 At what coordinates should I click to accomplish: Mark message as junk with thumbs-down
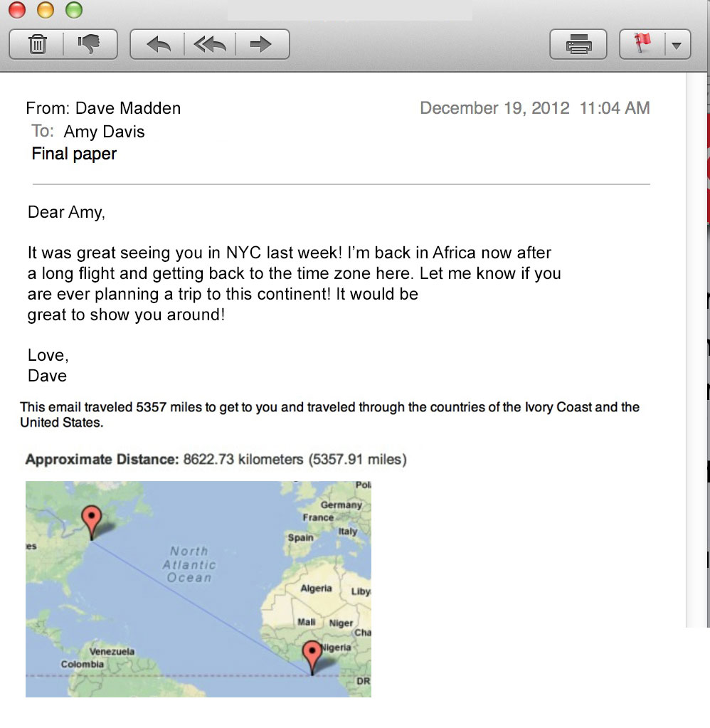pyautogui.click(x=88, y=45)
